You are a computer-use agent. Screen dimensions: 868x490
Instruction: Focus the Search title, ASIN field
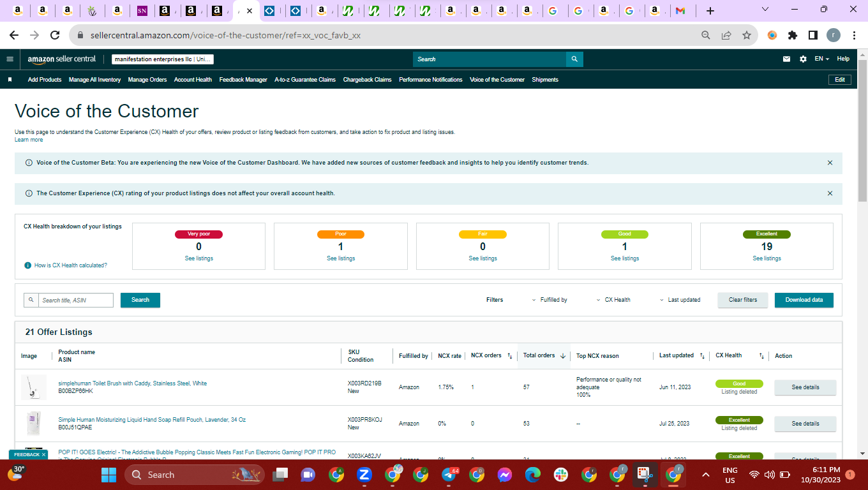click(x=77, y=300)
